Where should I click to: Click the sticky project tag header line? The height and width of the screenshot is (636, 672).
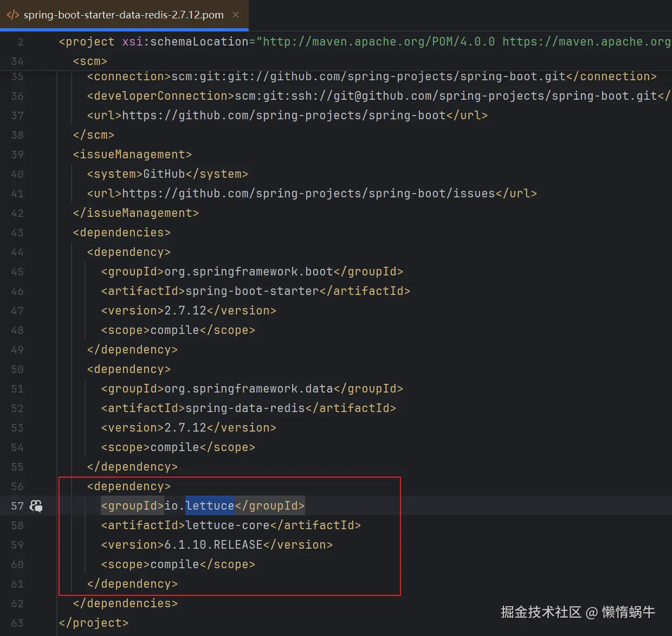coord(365,42)
